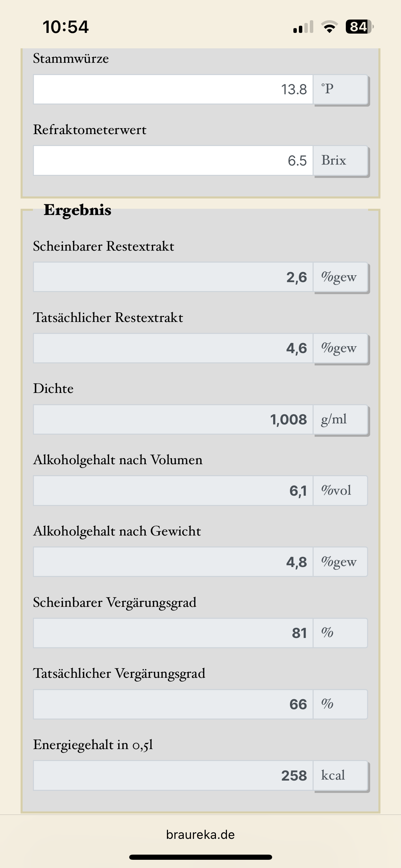Screen dimensions: 401x868
Task: Tap the home indicator bar
Action: click(x=200, y=857)
